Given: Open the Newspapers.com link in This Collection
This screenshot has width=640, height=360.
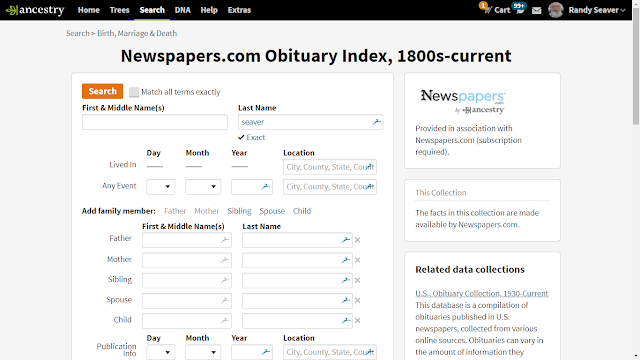Looking at the screenshot, I should (488, 224).
